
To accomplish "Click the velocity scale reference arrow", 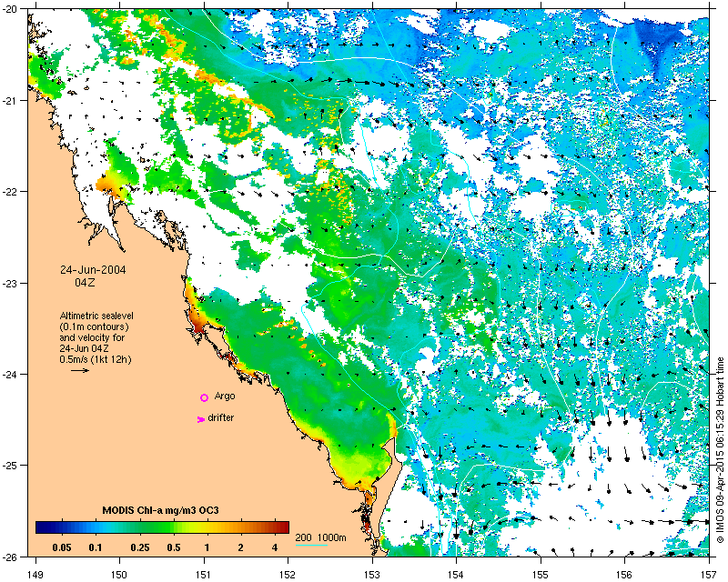I will pos(80,370).
